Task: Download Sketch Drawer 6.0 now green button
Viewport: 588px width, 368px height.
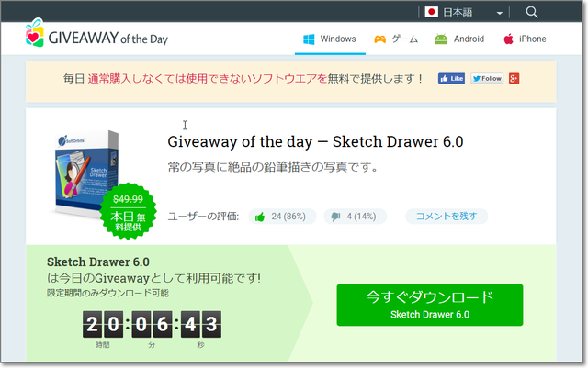Action: pyautogui.click(x=430, y=305)
